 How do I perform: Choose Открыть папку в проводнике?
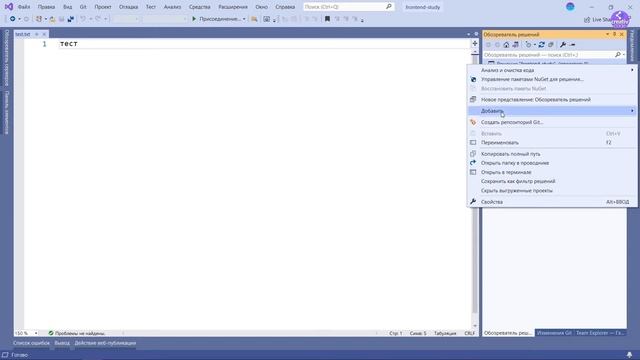tap(552, 163)
